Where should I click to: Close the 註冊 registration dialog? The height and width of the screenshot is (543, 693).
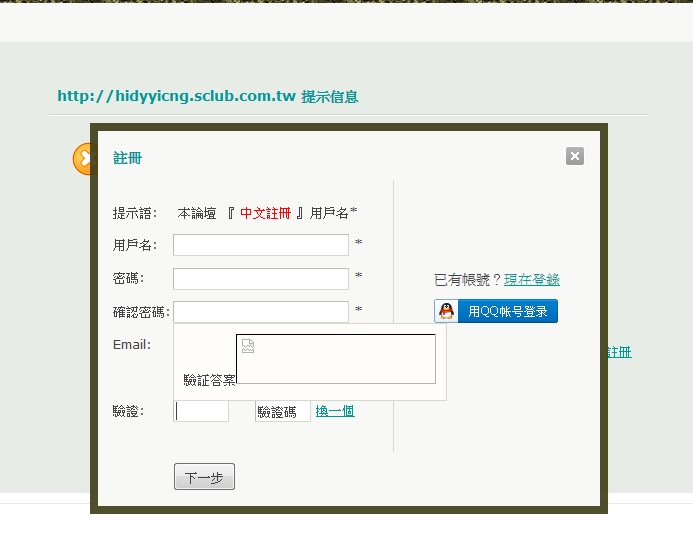click(x=575, y=156)
